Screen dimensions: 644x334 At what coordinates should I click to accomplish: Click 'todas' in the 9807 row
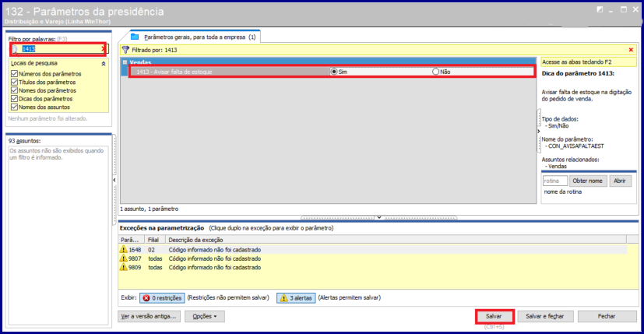(155, 258)
